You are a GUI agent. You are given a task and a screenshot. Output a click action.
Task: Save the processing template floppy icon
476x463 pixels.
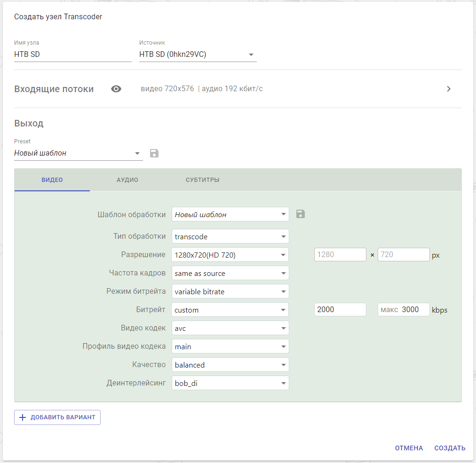(x=300, y=214)
